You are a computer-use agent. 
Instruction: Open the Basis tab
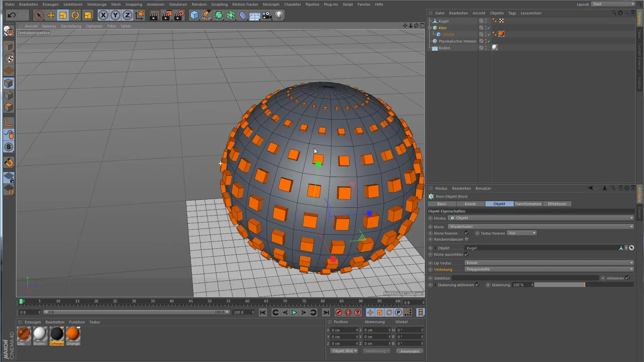coord(442,204)
